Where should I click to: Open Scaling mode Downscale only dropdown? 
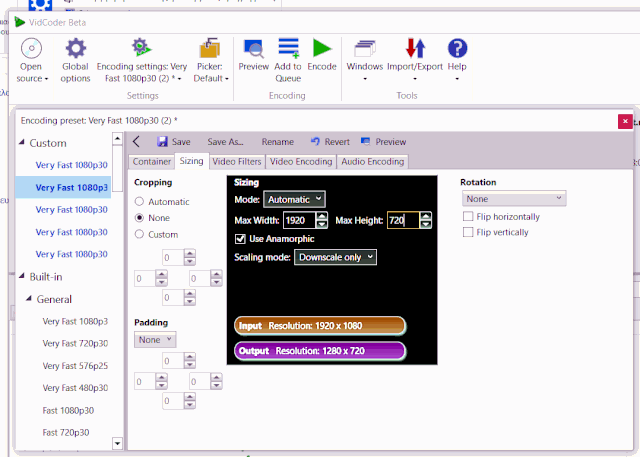(335, 257)
